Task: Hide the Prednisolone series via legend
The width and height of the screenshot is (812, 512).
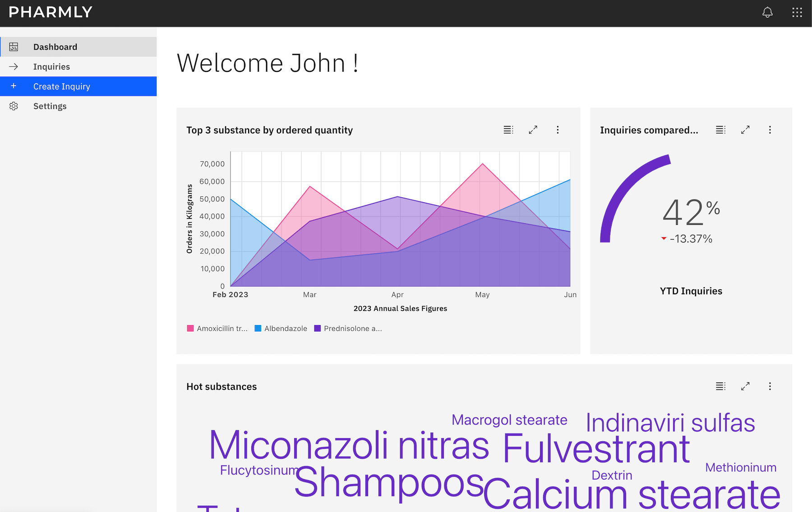Action: (348, 329)
